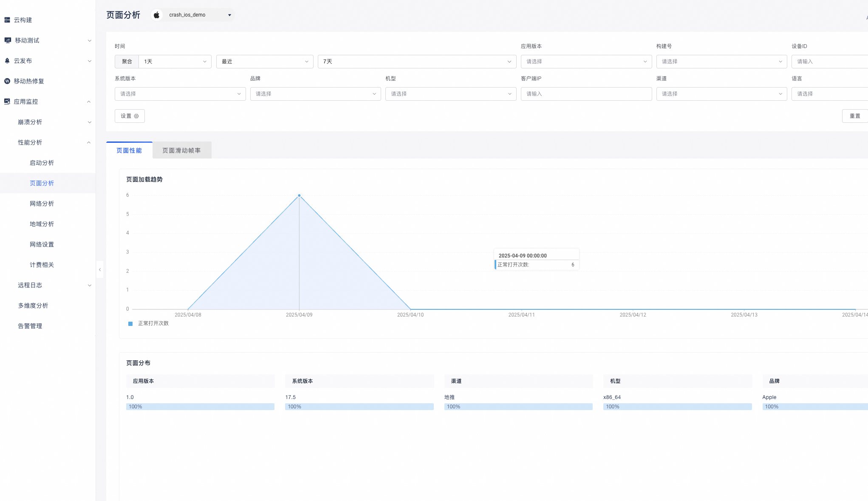Open 告警管理 in the sidebar
This screenshot has width=868, height=501.
(30, 326)
